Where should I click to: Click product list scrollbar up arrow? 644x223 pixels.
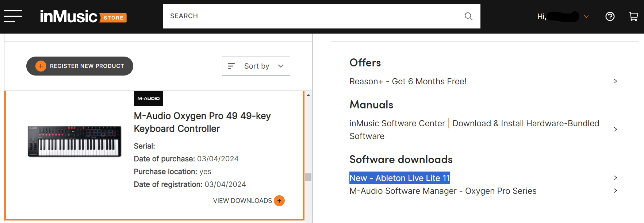tap(308, 95)
